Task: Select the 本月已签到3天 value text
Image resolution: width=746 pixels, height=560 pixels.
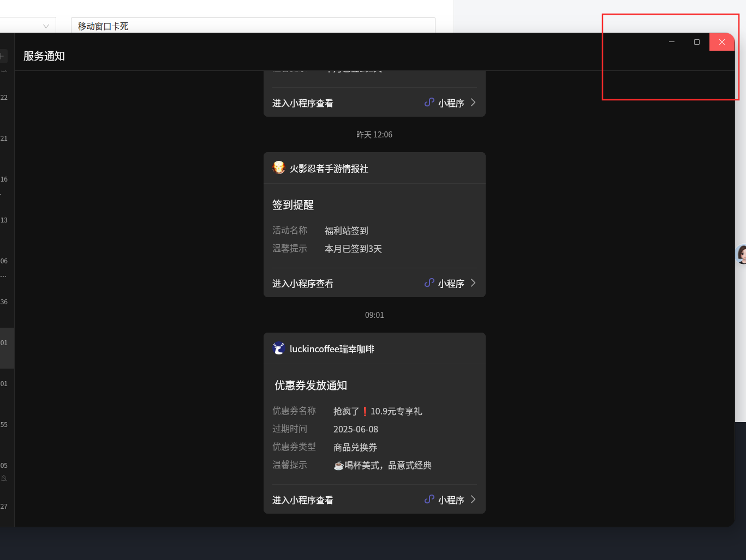Action: point(353,249)
